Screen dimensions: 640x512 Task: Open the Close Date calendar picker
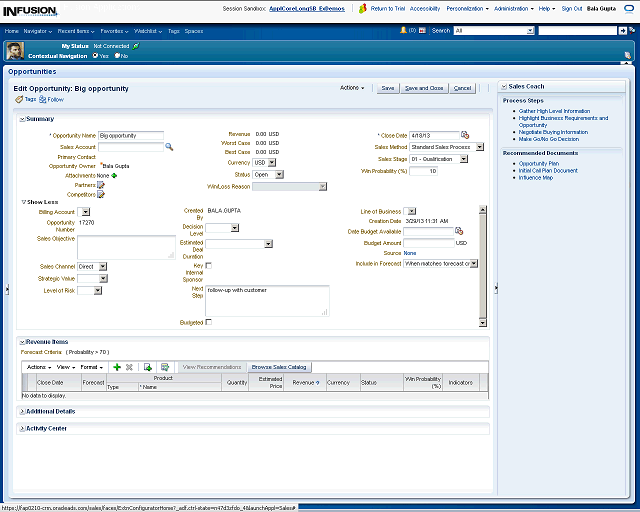click(x=465, y=135)
